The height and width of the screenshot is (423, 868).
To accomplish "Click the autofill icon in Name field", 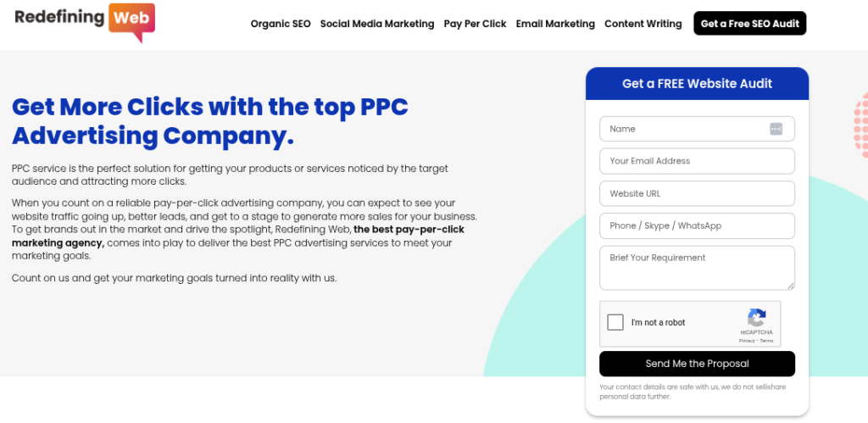I will 776,129.
